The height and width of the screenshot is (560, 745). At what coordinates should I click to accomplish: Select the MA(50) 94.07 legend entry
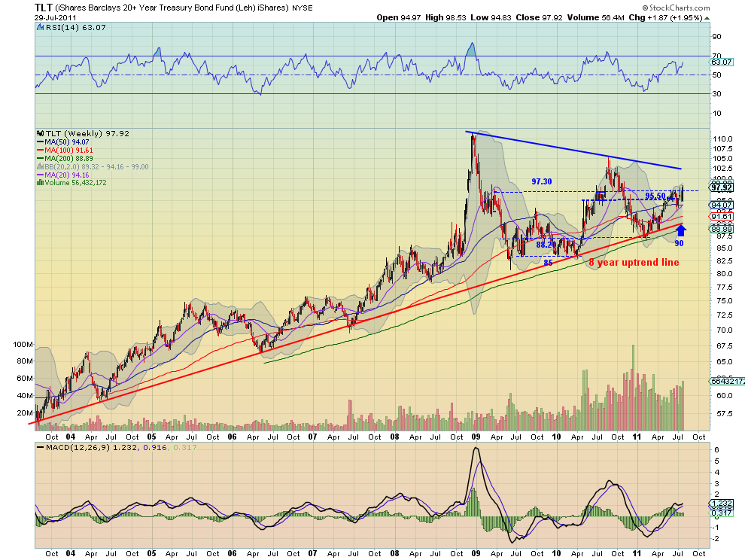pyautogui.click(x=66, y=142)
